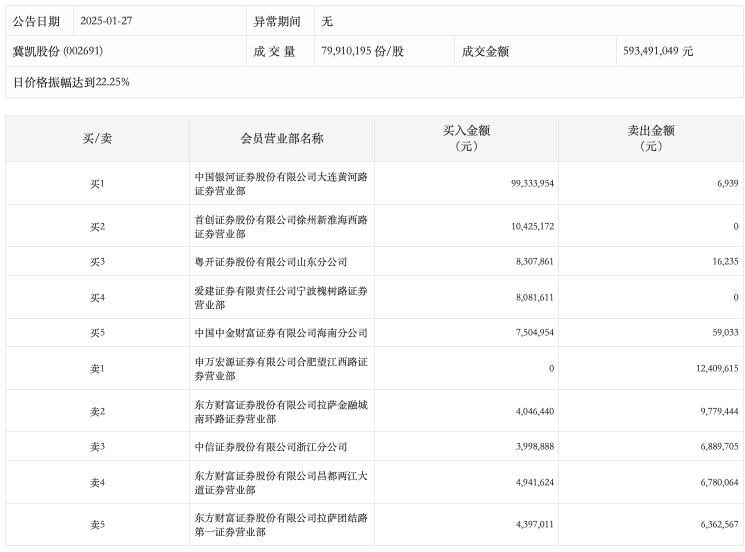Click the 日价格振幅达到22.25% note
The image size is (745, 552).
coord(72,82)
